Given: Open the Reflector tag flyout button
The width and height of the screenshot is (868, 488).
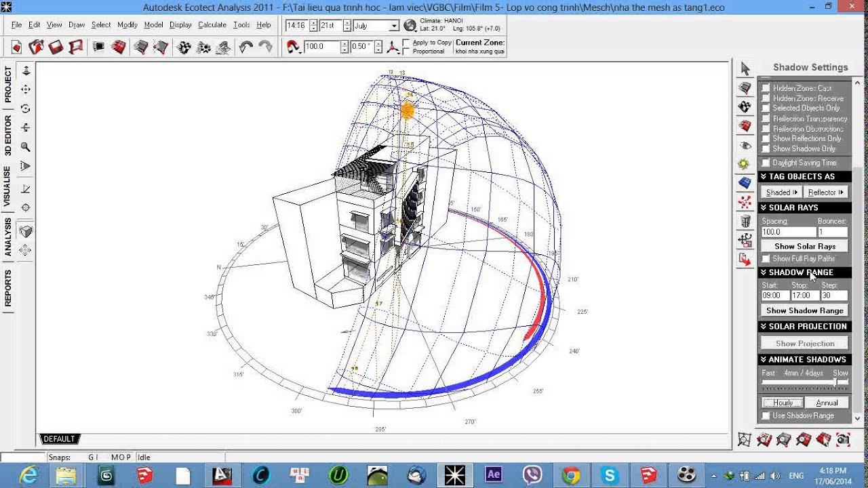Looking at the screenshot, I should [826, 192].
